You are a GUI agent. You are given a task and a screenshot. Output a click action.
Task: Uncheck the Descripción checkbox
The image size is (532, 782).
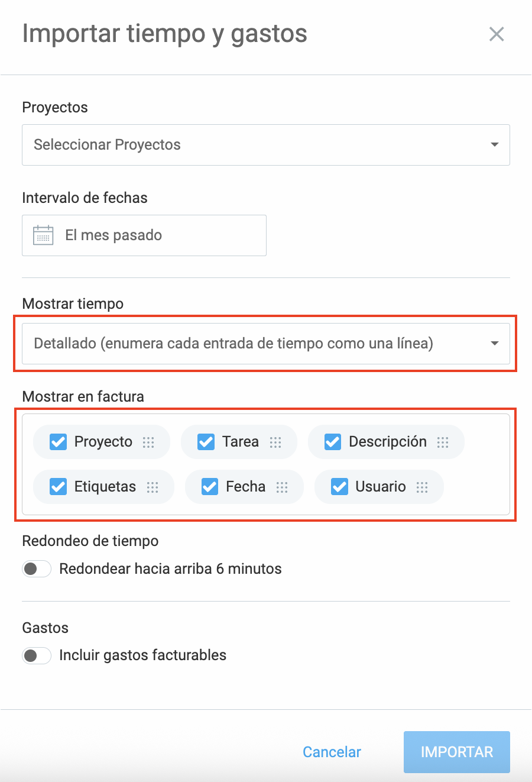(333, 442)
